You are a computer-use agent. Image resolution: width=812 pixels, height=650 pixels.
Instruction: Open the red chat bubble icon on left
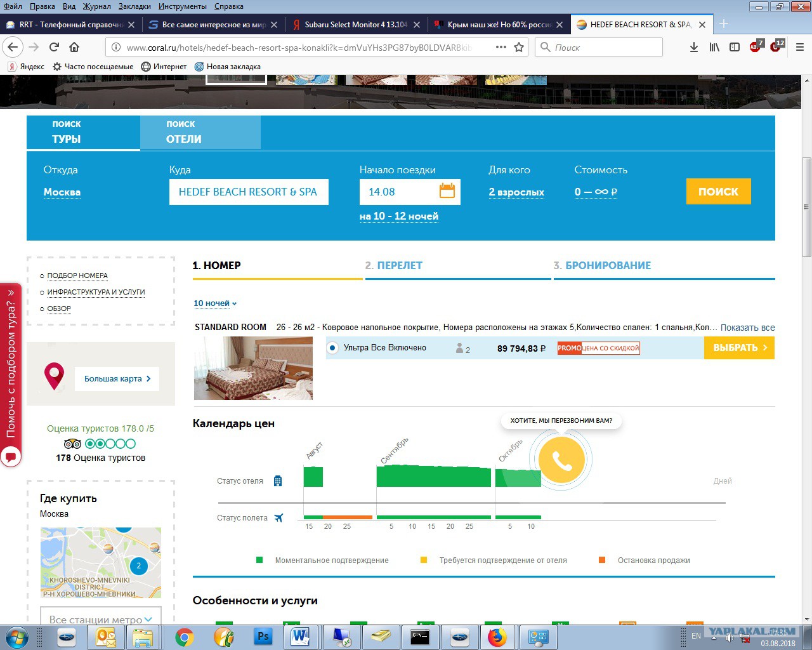(11, 456)
